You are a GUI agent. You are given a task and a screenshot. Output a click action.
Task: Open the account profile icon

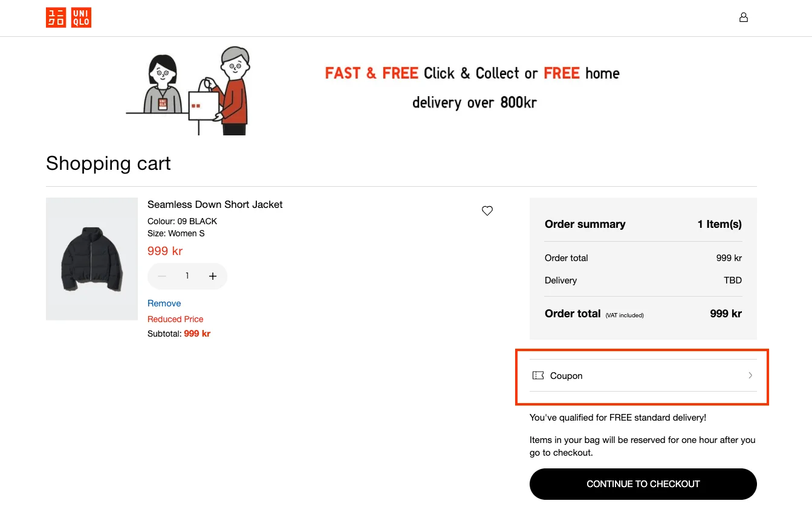click(744, 18)
